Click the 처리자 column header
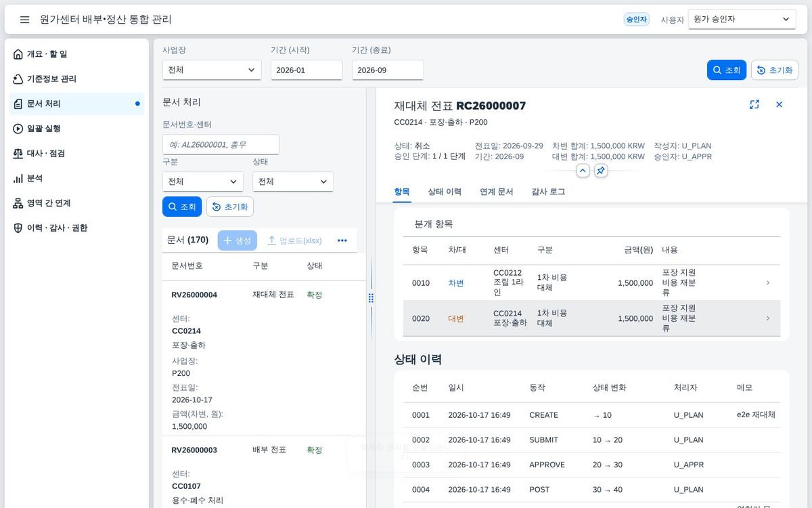 (x=685, y=387)
